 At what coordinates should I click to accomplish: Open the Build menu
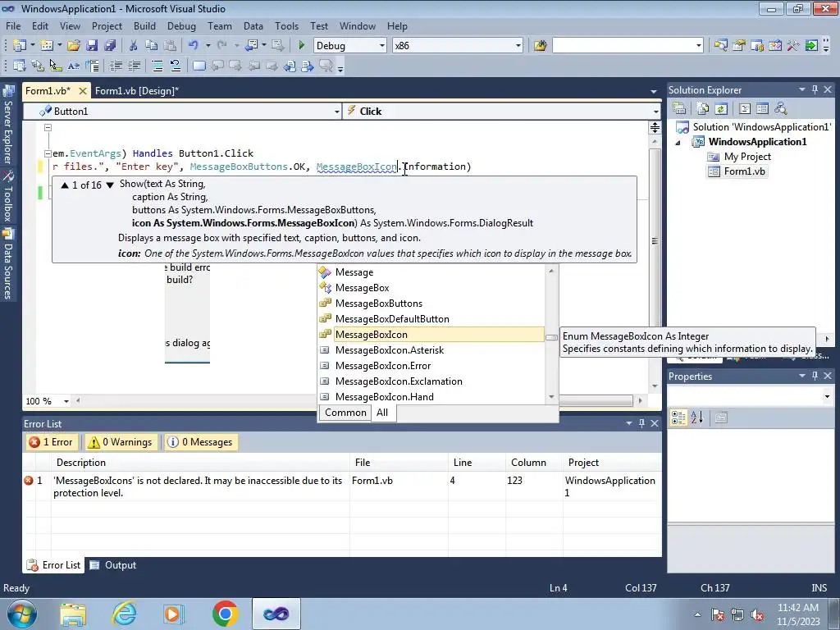click(x=144, y=25)
